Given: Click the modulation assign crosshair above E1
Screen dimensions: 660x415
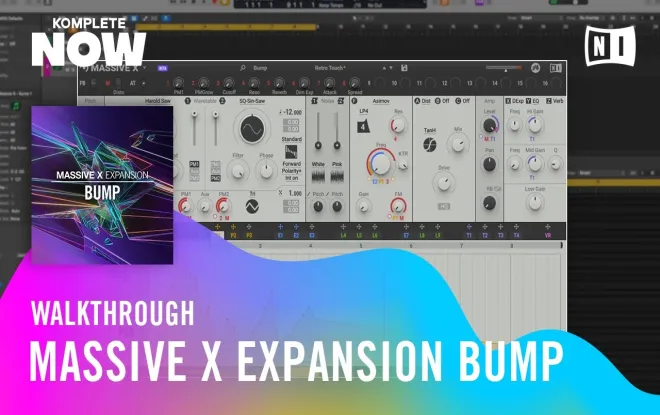Looking at the screenshot, I should [x=280, y=227].
